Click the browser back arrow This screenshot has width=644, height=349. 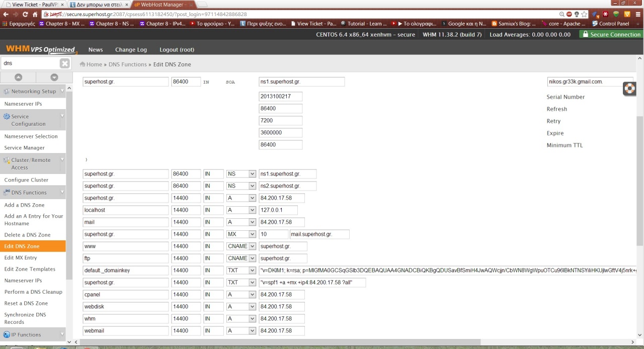coord(6,14)
